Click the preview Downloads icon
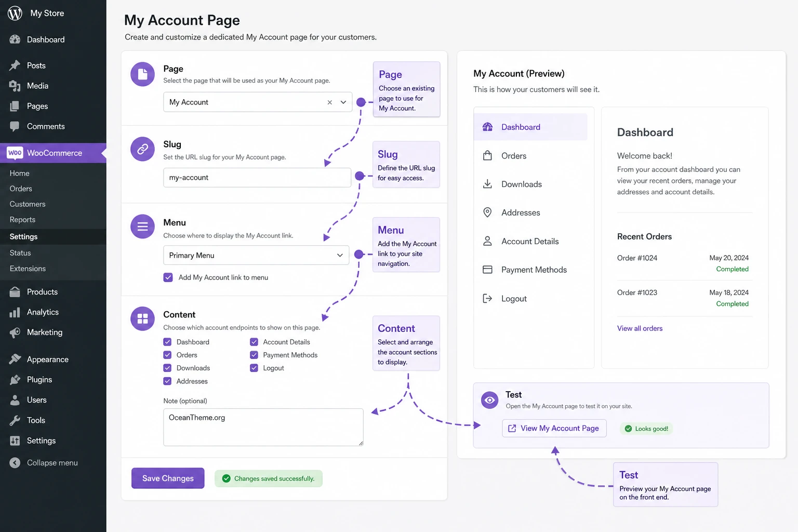 [487, 184]
